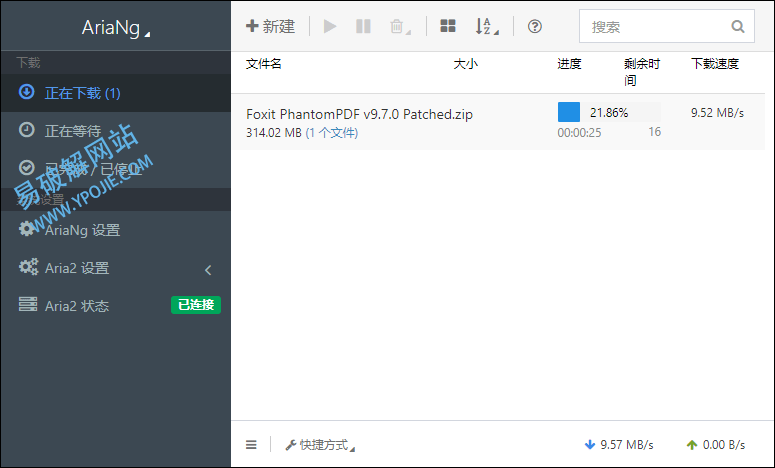Image resolution: width=775 pixels, height=468 pixels.
Task: Select the Waiting (正在等待) sidebar item
Action: [x=72, y=130]
